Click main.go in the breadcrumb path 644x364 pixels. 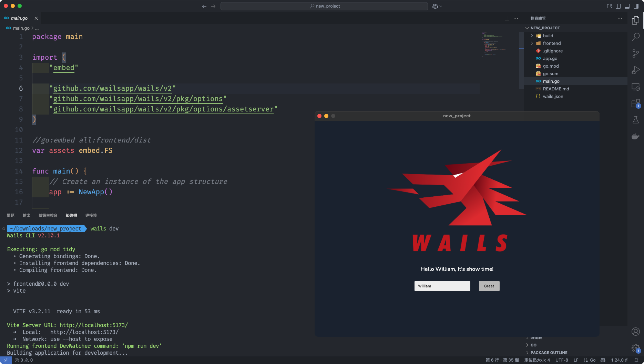point(21,28)
